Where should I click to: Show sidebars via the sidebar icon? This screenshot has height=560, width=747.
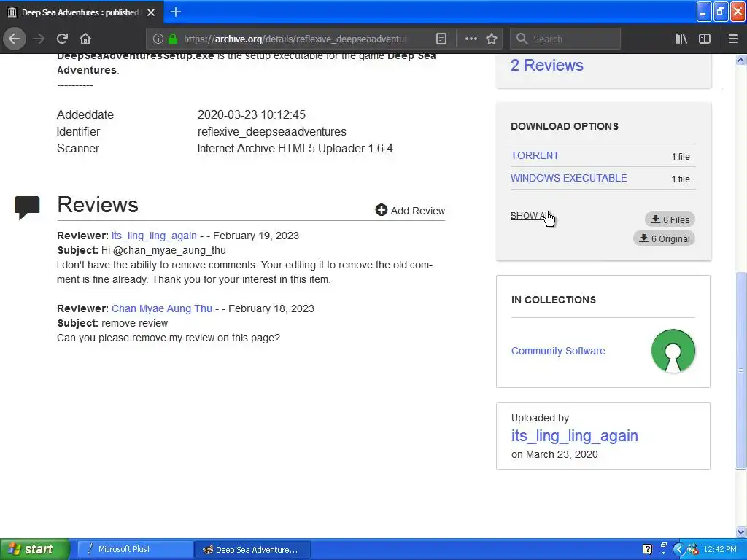pyautogui.click(x=705, y=39)
